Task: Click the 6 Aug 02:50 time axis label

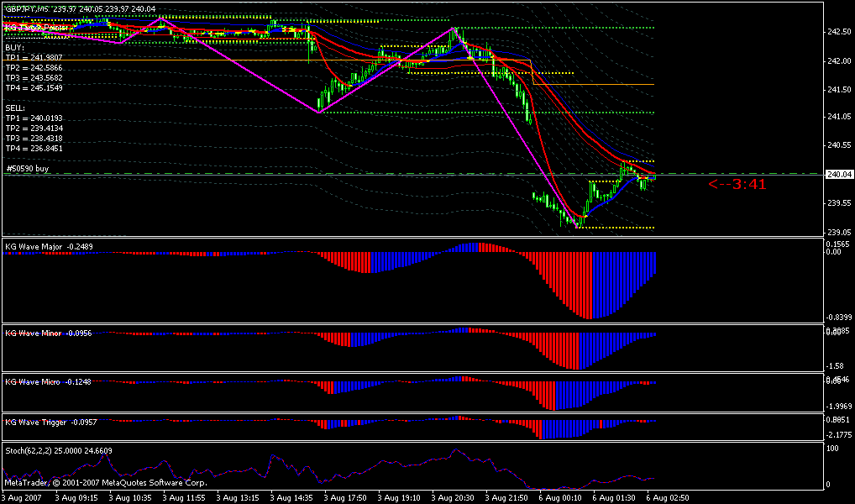Action: (668, 498)
